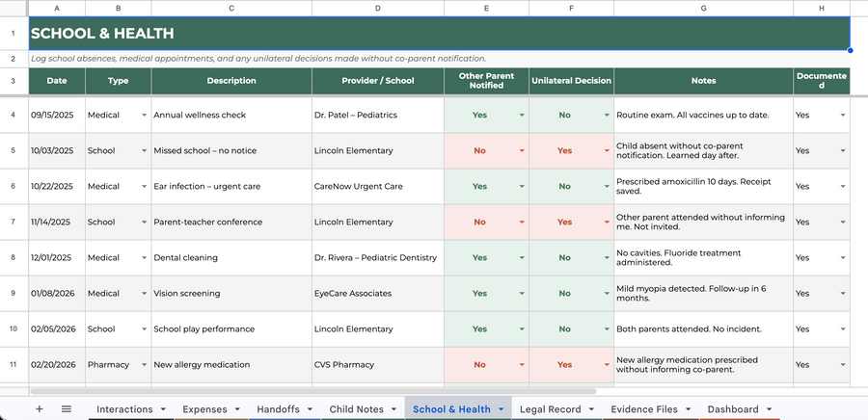
Task: Go to the Evidence Files tab
Action: [644, 409]
